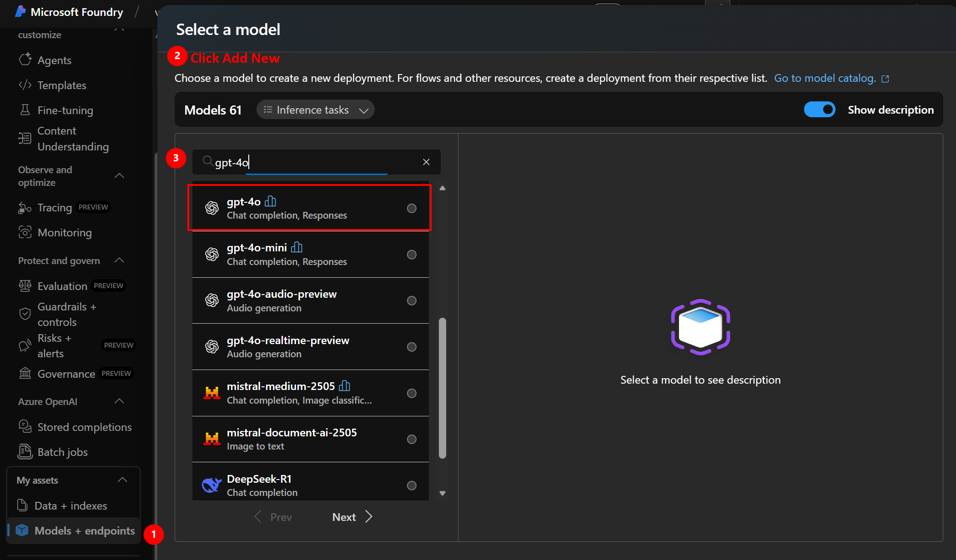956x560 pixels.
Task: Open Guardrails + controls
Action: point(67,314)
